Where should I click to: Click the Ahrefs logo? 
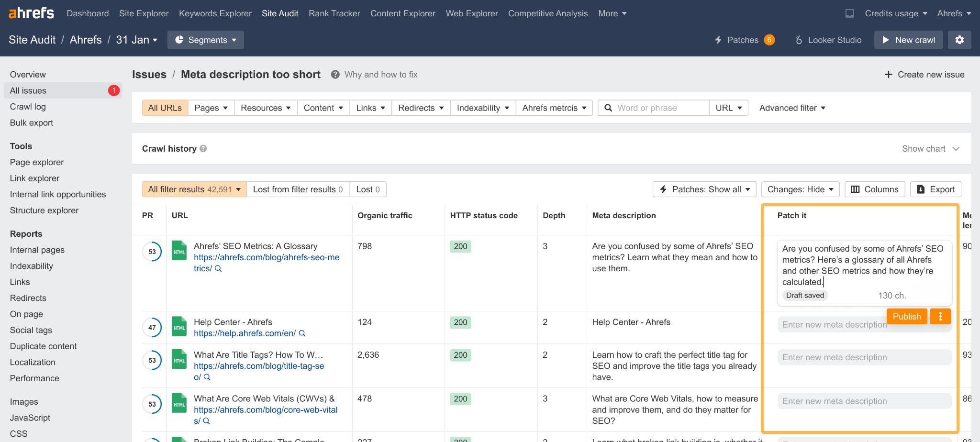(x=30, y=13)
